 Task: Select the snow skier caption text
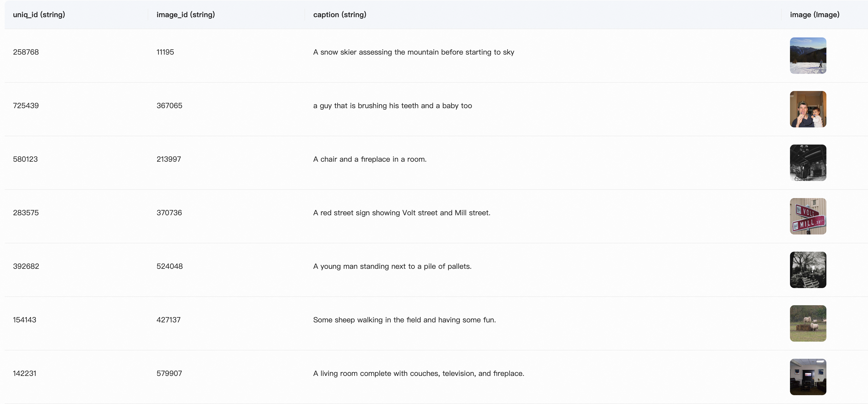(x=413, y=52)
